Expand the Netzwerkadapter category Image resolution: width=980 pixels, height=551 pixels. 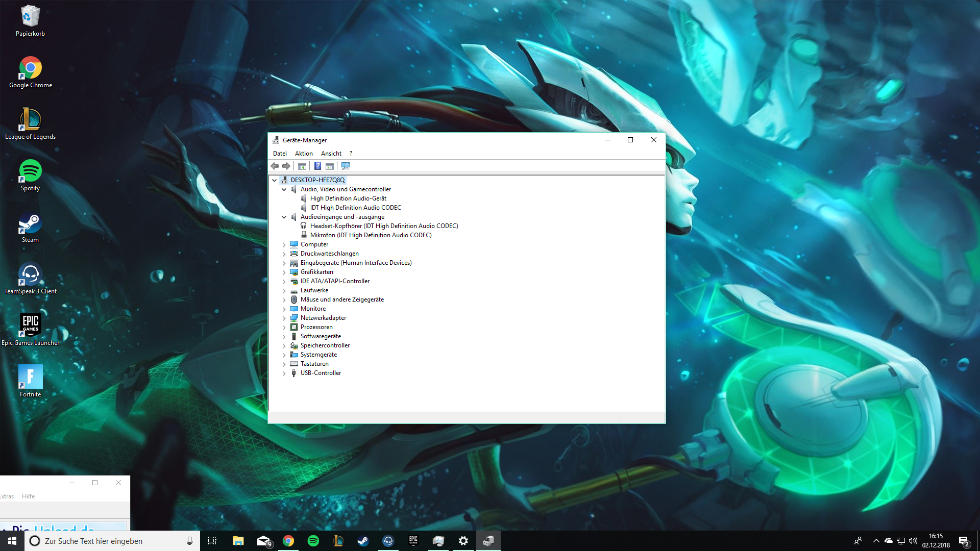[284, 318]
